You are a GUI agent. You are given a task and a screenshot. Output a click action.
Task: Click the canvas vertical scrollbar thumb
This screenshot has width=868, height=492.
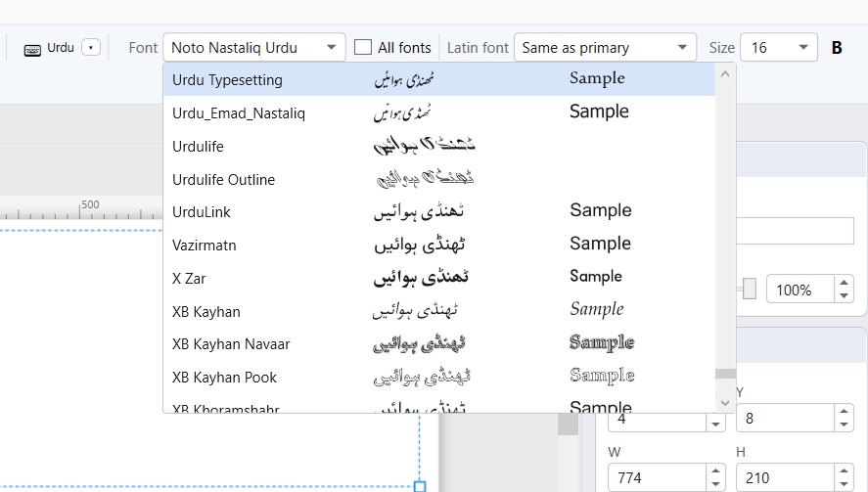568,424
